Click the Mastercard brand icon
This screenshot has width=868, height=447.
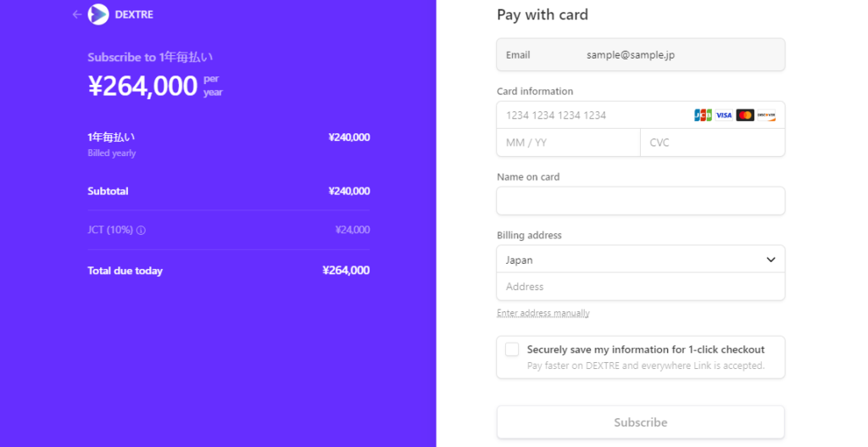pos(745,115)
